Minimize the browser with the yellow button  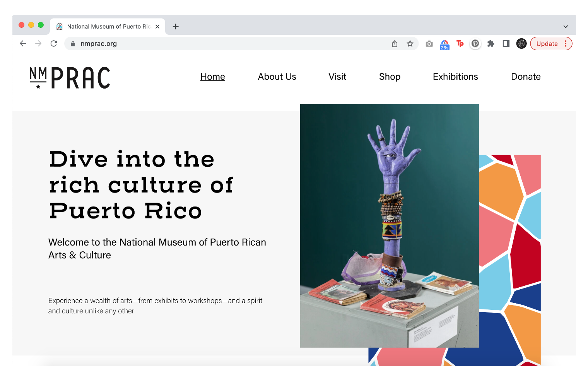pyautogui.click(x=31, y=25)
